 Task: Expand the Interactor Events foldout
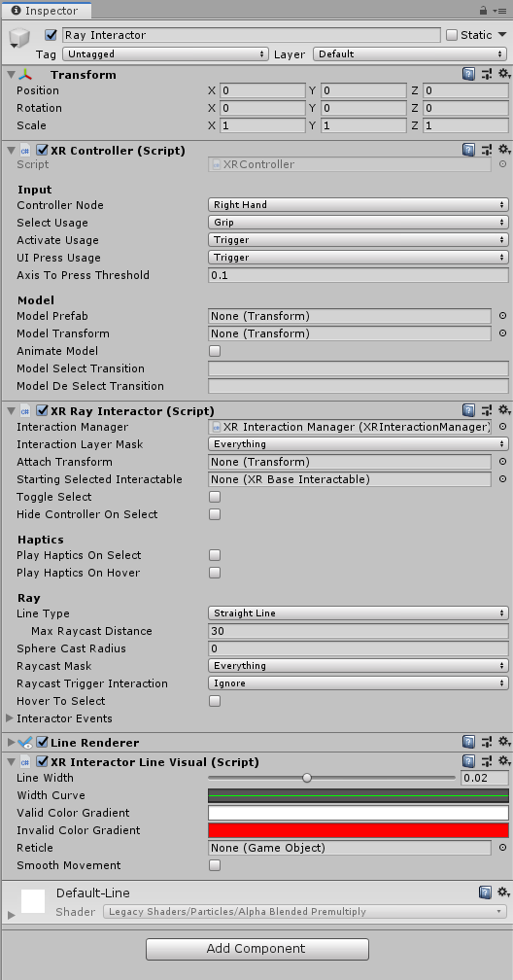[x=10, y=718]
